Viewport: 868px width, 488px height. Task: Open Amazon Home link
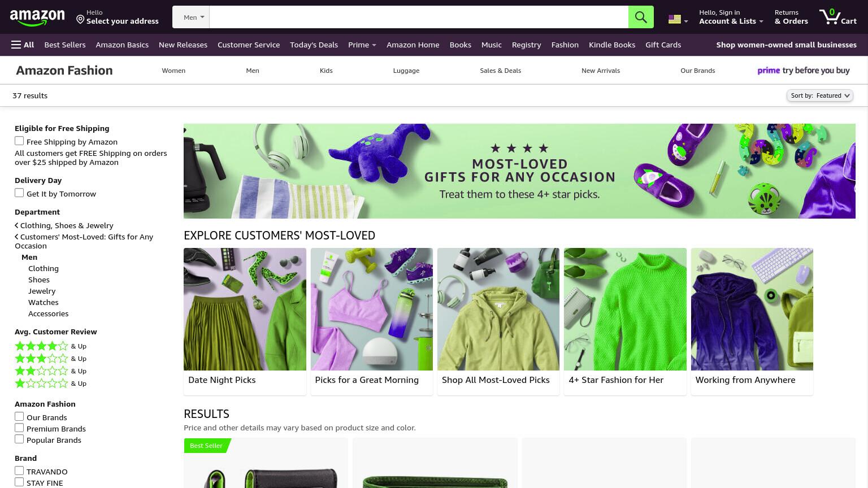coord(413,45)
